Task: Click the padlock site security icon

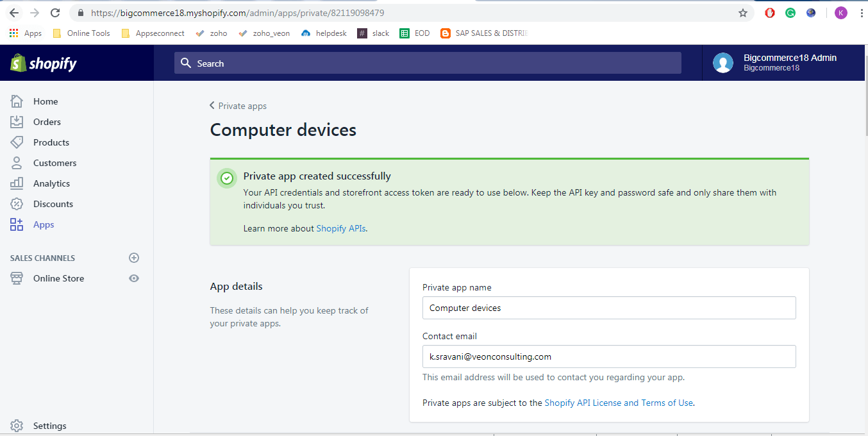Action: pos(81,13)
